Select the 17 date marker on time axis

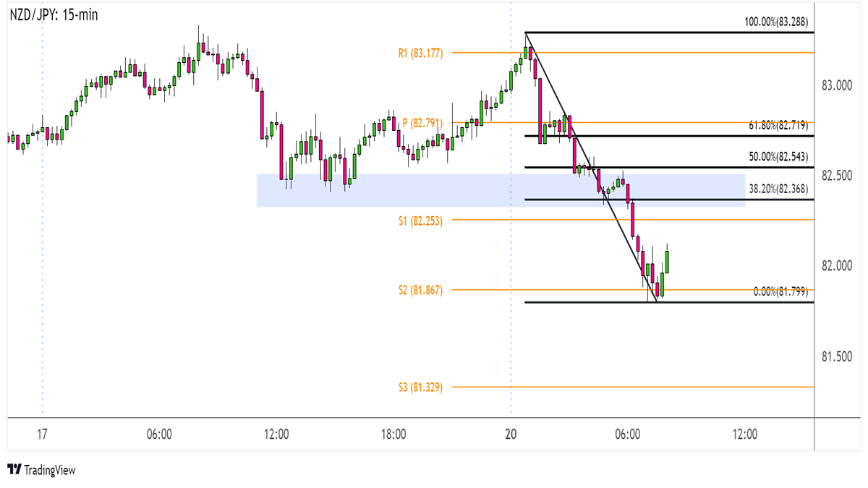[x=42, y=435]
